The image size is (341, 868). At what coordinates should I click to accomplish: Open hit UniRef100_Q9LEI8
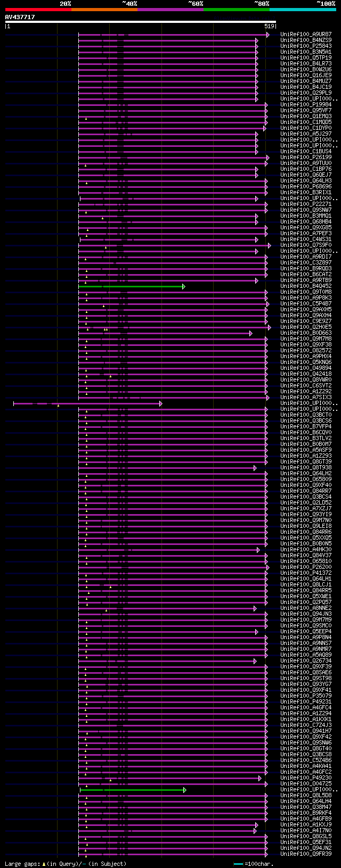pyautogui.click(x=306, y=526)
